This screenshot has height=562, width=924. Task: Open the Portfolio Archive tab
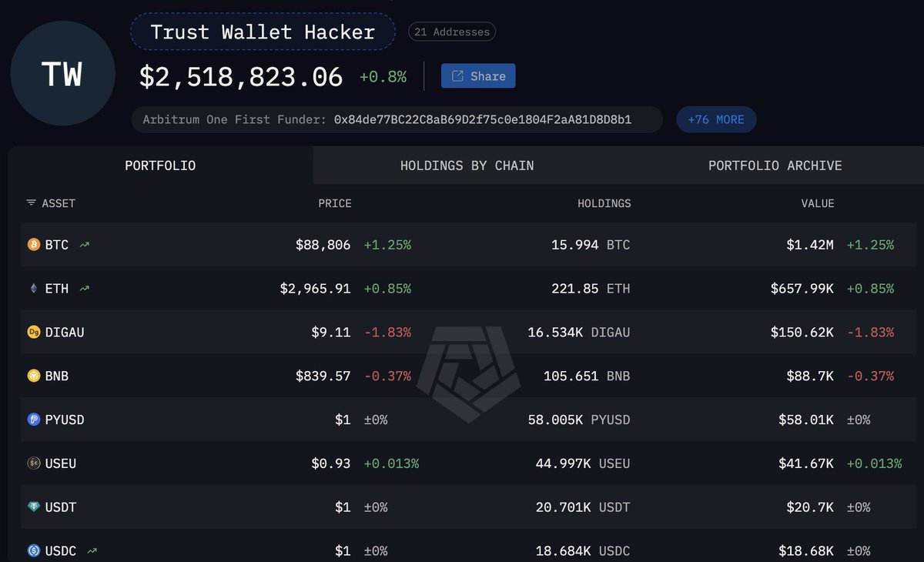tap(775, 166)
